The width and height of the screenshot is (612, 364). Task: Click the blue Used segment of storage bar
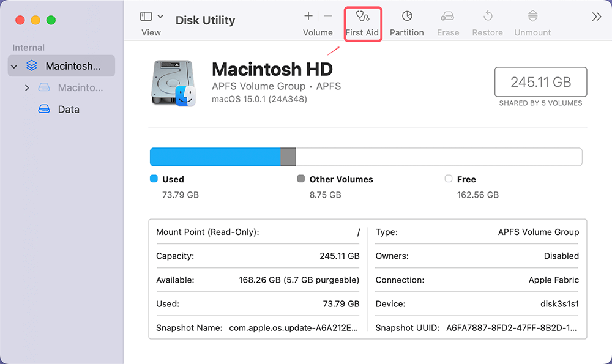(214, 157)
